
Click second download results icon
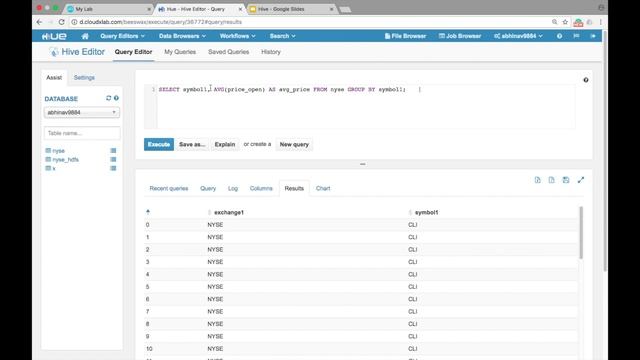(x=551, y=180)
